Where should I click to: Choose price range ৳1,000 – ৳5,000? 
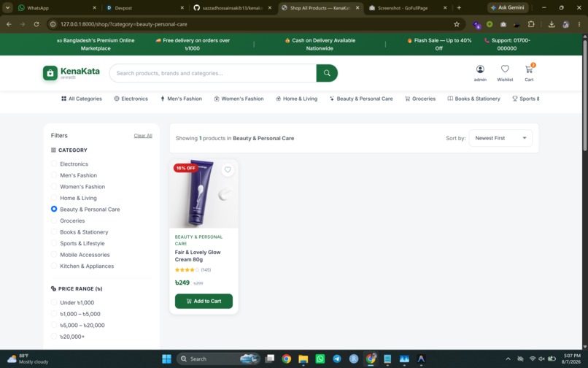click(54, 313)
